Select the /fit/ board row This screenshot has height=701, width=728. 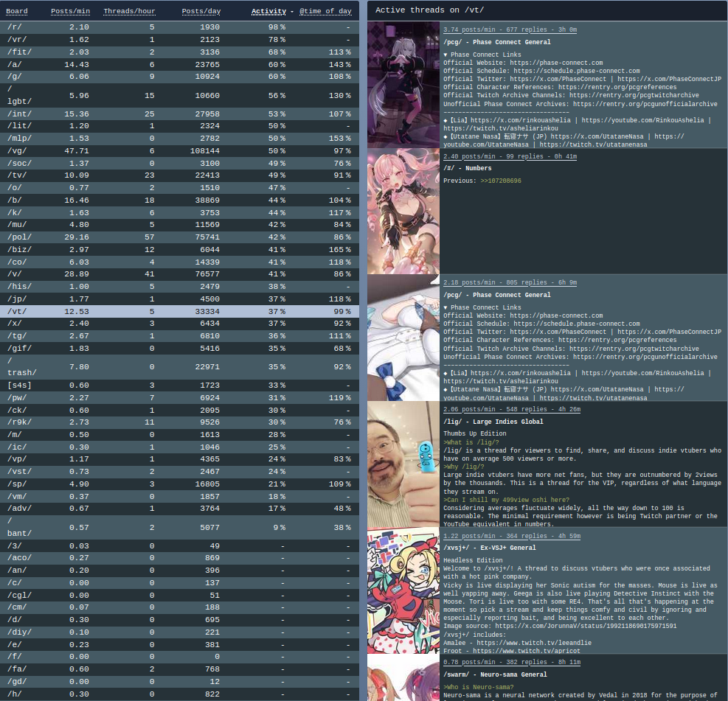tap(179, 52)
